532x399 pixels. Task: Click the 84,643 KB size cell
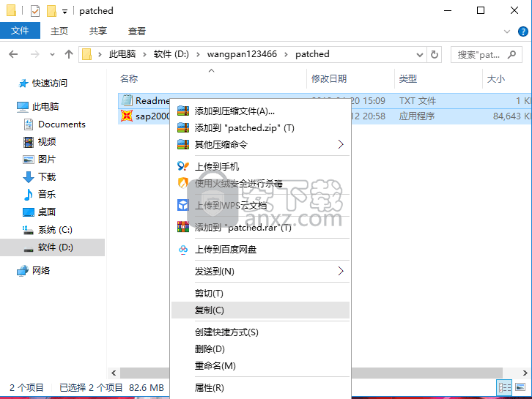512,116
